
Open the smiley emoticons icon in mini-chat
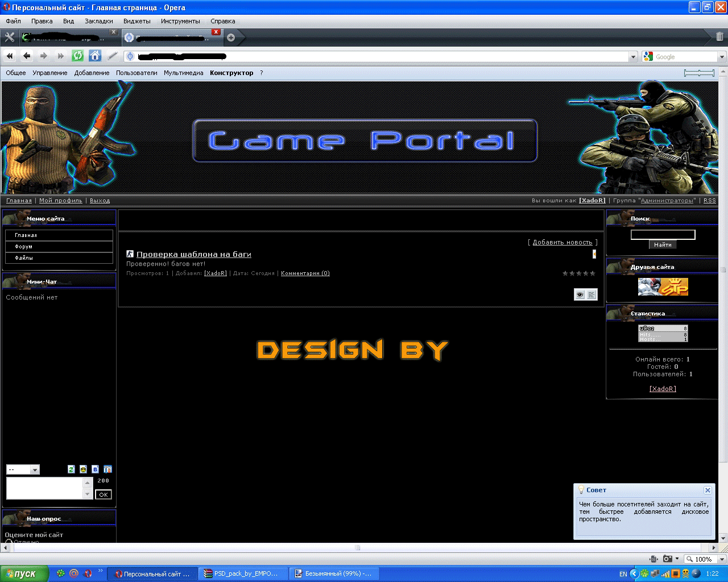coord(83,469)
